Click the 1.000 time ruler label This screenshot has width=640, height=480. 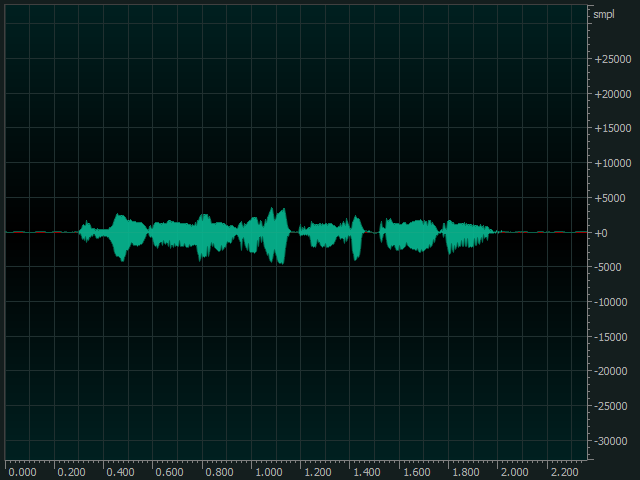pos(269,473)
